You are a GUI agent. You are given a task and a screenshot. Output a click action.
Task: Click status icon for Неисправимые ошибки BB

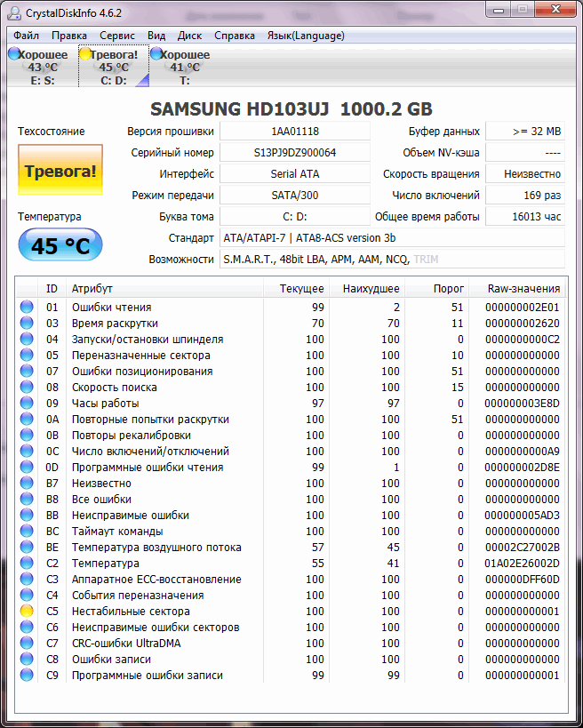click(27, 515)
